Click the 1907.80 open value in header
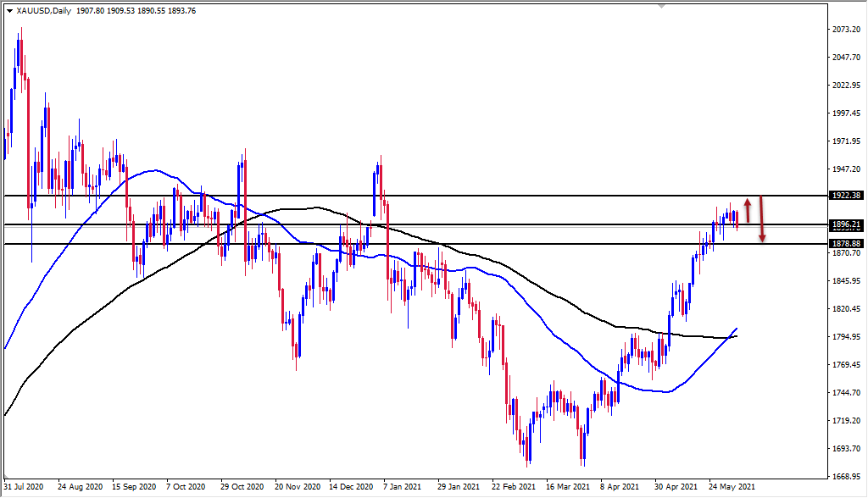The height and width of the screenshot is (498, 868). 89,10
